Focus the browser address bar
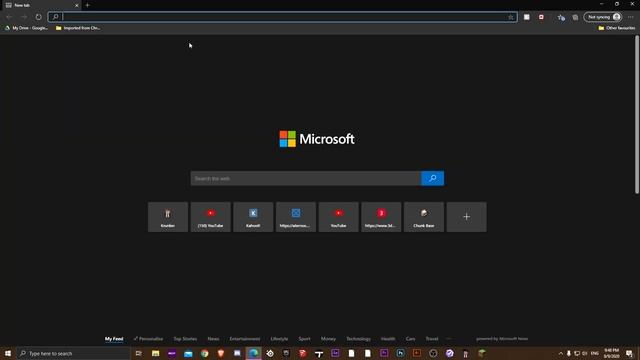The height and width of the screenshot is (360, 640). click(x=283, y=17)
